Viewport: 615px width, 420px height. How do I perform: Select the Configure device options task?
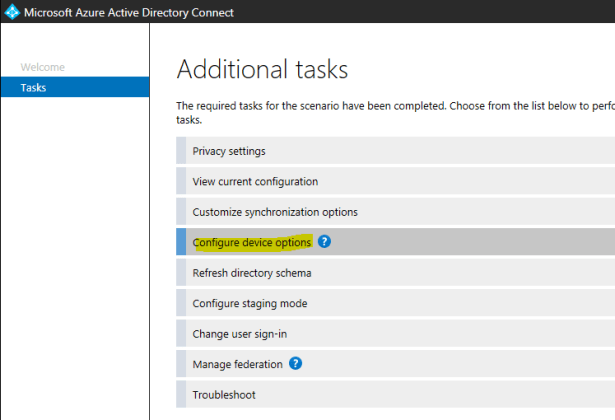coord(252,242)
